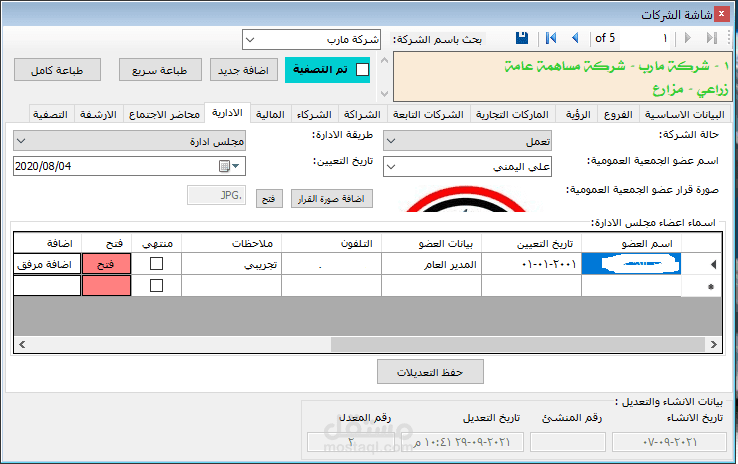Image resolution: width=738 pixels, height=464 pixels.
Task: Click the اسم العضو column header
Action: coord(631,243)
